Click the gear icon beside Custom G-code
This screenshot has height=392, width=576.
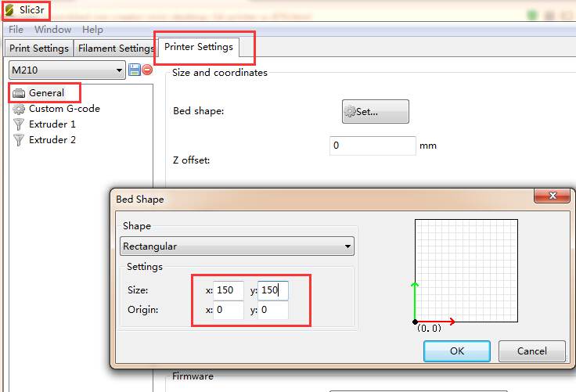(19, 109)
